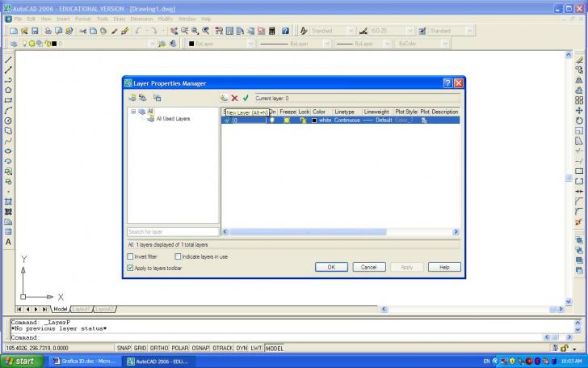Click the Redo arrow icon
This screenshot has width=588, height=368.
pyautogui.click(x=154, y=31)
